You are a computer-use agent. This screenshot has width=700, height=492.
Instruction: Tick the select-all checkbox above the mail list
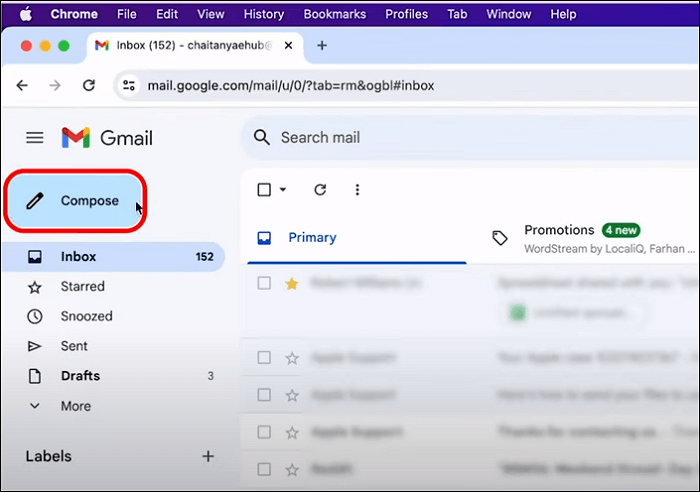tap(264, 190)
